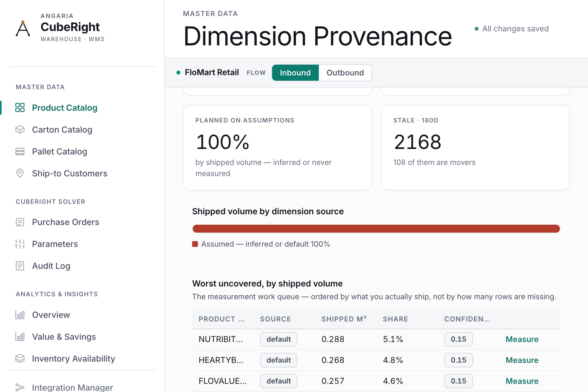Viewport: 588px width, 392px height.
Task: Click the red Assumed legend swatch
Action: [195, 244]
